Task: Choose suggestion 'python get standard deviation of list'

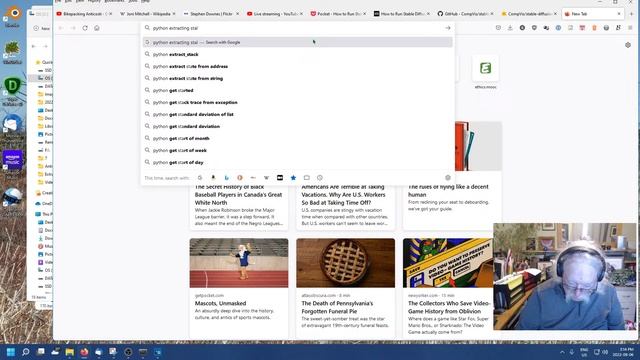Action: tap(298, 114)
